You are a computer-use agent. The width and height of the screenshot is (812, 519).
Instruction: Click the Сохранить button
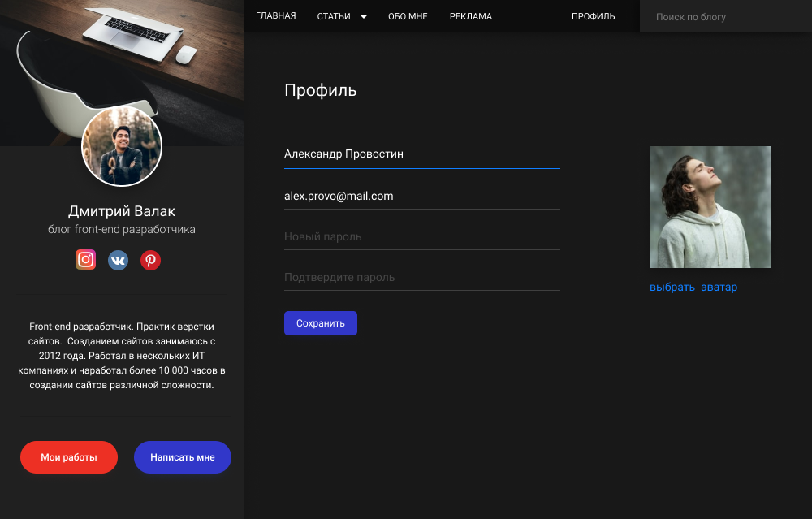coord(321,323)
